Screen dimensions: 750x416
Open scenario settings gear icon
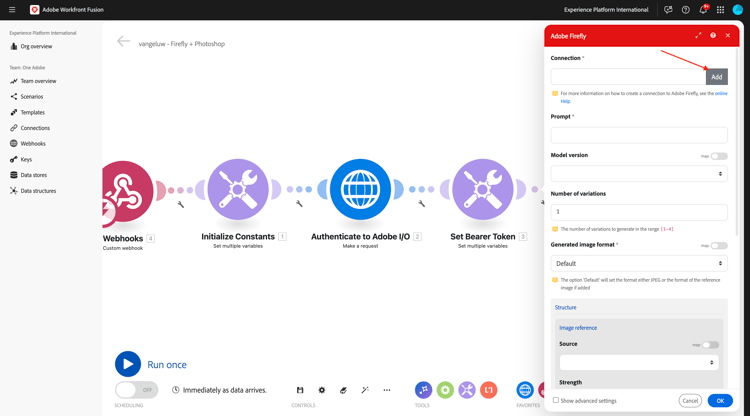point(322,390)
